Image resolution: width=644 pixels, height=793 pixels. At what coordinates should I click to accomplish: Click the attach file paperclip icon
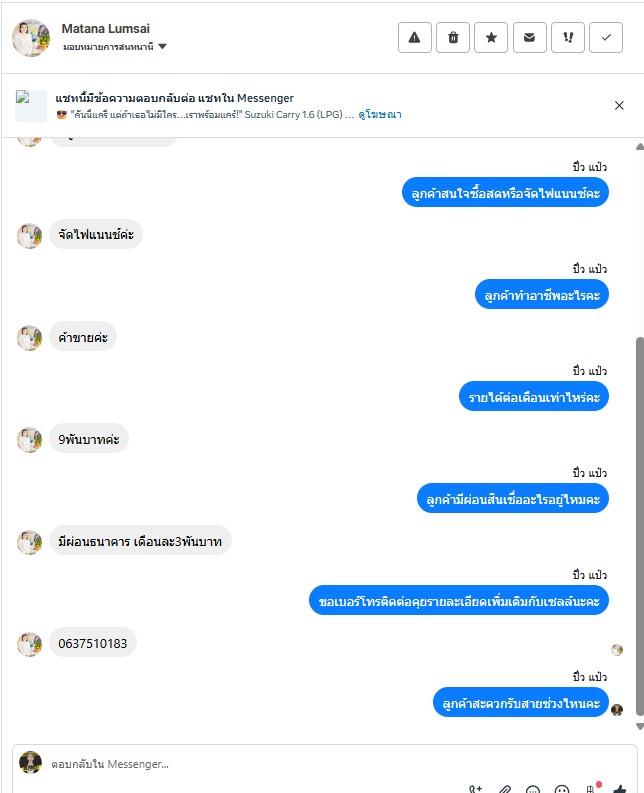click(504, 789)
